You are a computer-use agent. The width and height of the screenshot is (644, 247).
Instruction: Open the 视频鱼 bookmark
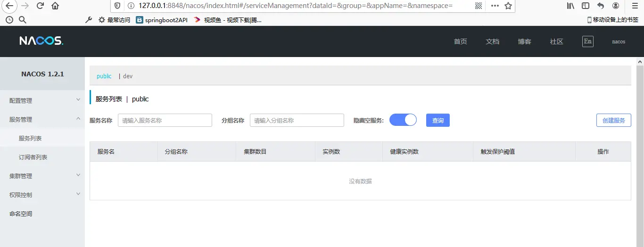(227, 20)
